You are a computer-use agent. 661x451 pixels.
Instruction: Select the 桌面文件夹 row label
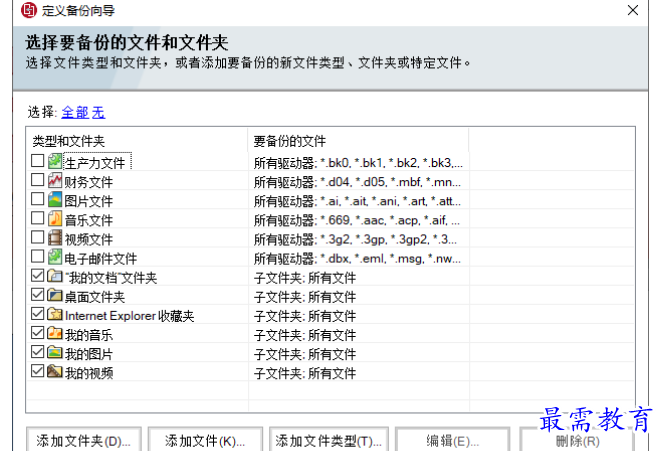pyautogui.click(x=94, y=297)
